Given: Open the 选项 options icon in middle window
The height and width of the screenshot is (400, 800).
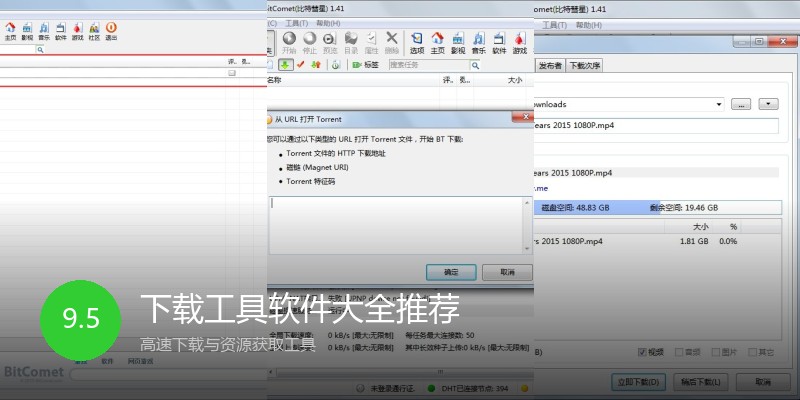Looking at the screenshot, I should (417, 43).
